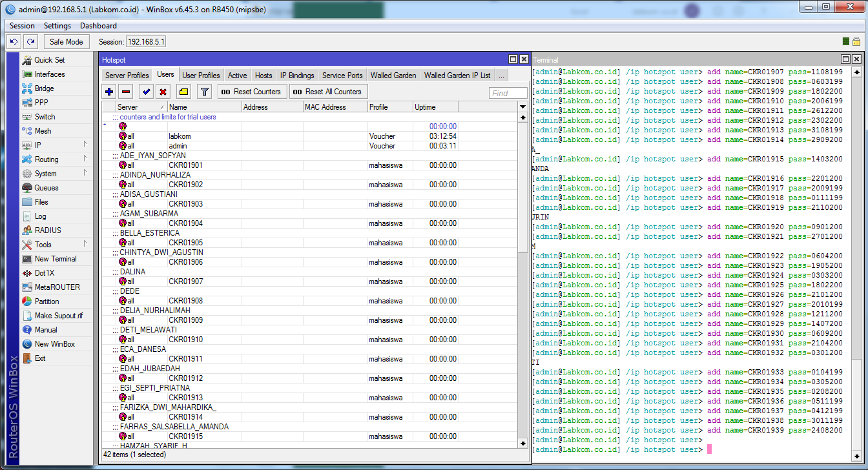The image size is (868, 470).
Task: Open the Switch sidebar entry
Action: (45, 117)
